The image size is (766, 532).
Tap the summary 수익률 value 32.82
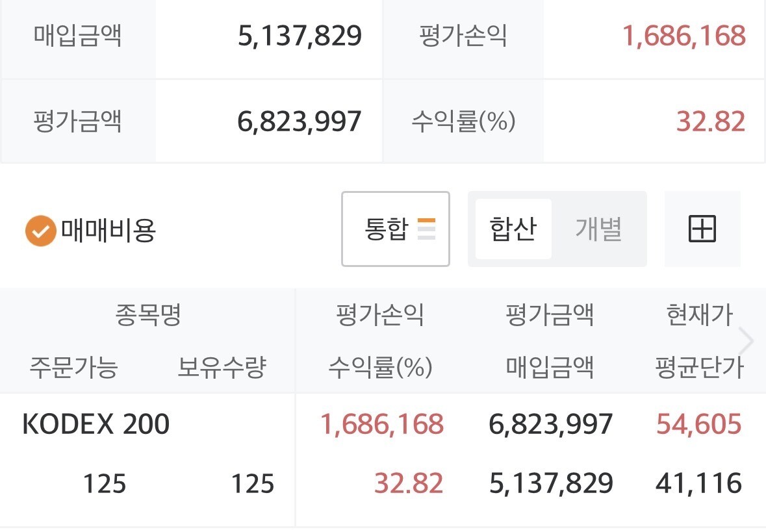711,121
